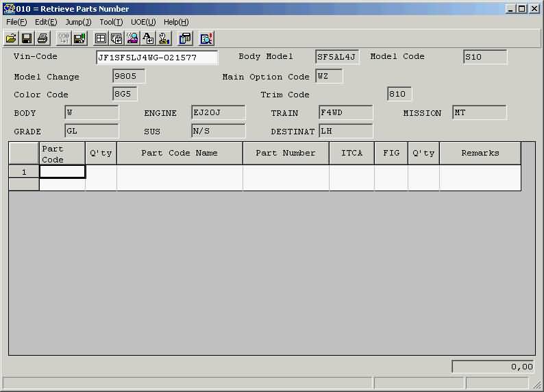
Task: Click the Part Code Name cell in row 1
Action: 180,172
